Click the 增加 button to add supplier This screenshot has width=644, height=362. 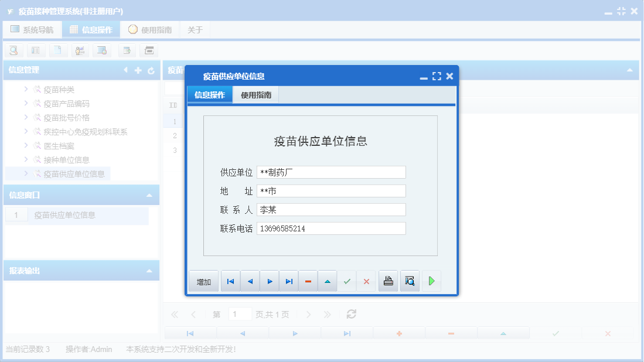203,281
